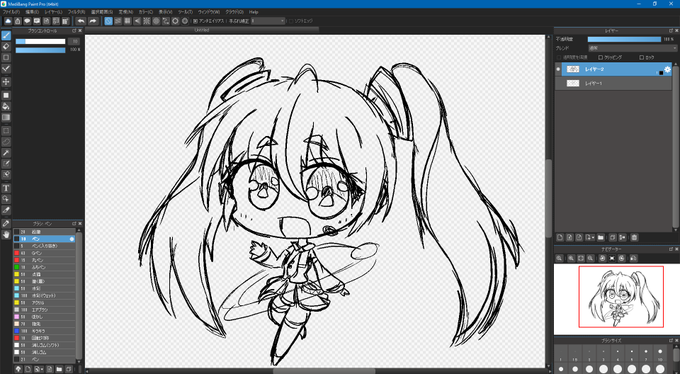This screenshot has height=374, width=680.
Task: Click the Undo arrow in top toolbar
Action: [81, 21]
